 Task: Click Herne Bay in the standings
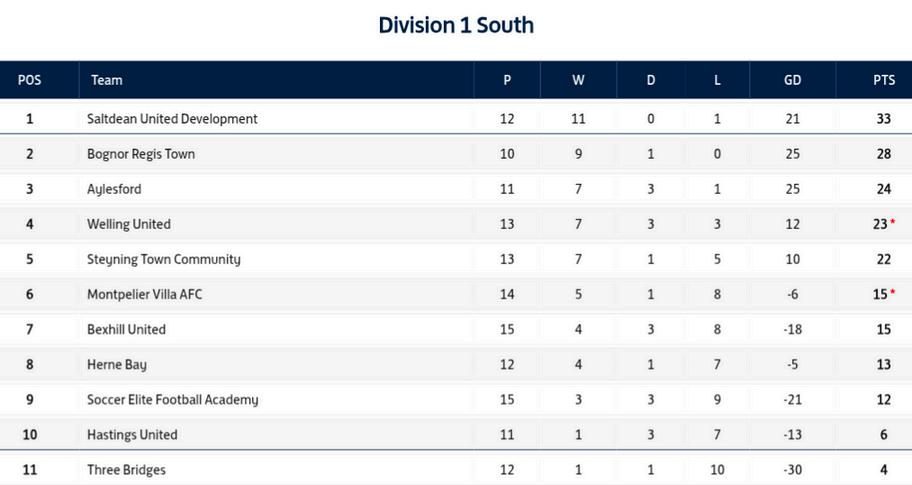[x=117, y=365]
